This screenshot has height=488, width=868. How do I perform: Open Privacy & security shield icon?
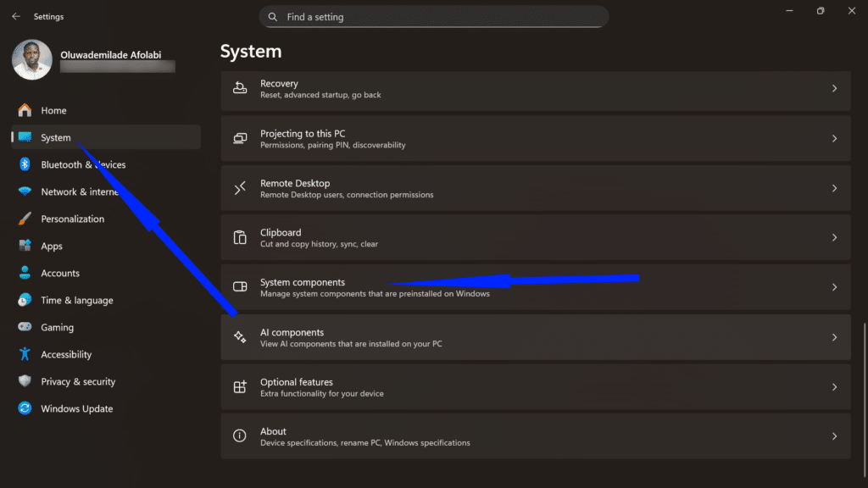pos(25,381)
